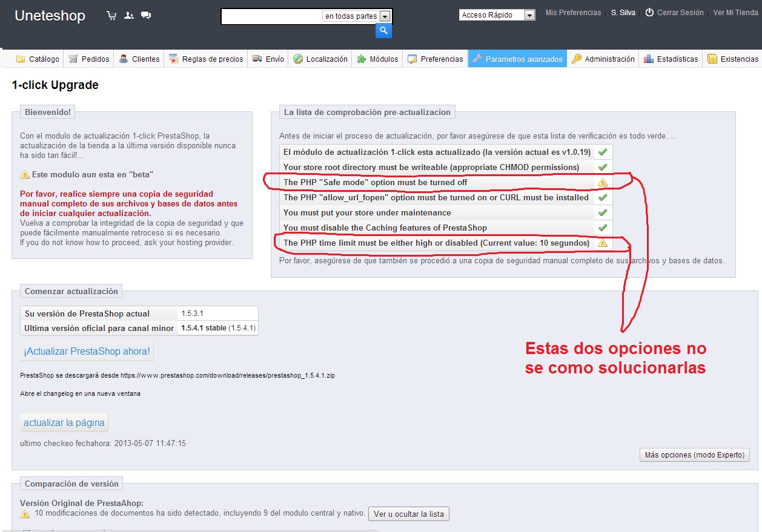Click the Parametros avanzados wrench icon
Image resolution: width=762 pixels, height=532 pixels.
pos(477,59)
